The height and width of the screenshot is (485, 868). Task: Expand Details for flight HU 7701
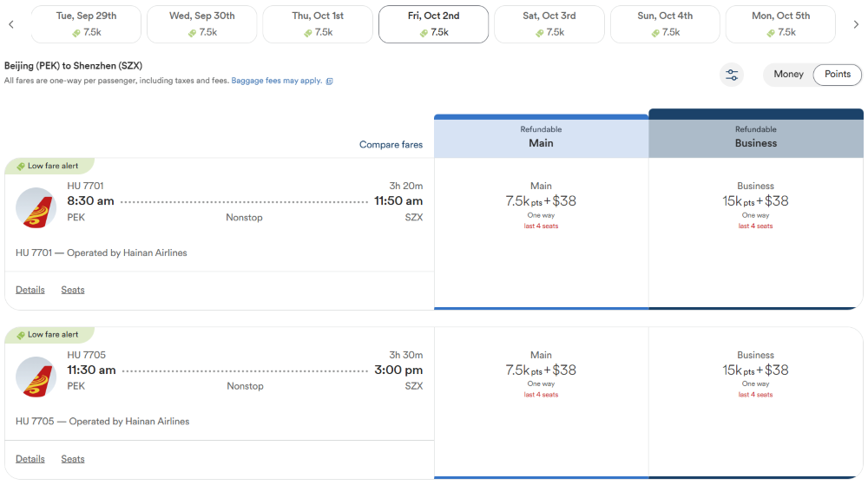pos(30,290)
